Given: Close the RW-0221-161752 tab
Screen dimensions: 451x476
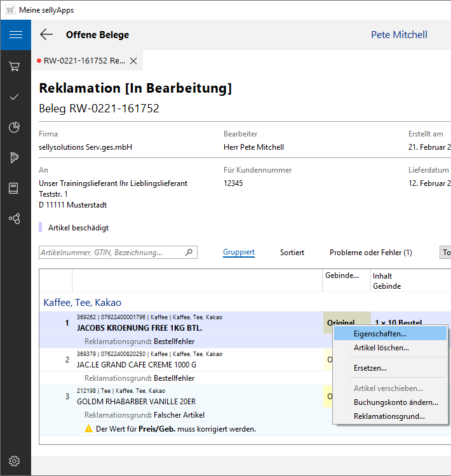Looking at the screenshot, I should click(x=133, y=61).
